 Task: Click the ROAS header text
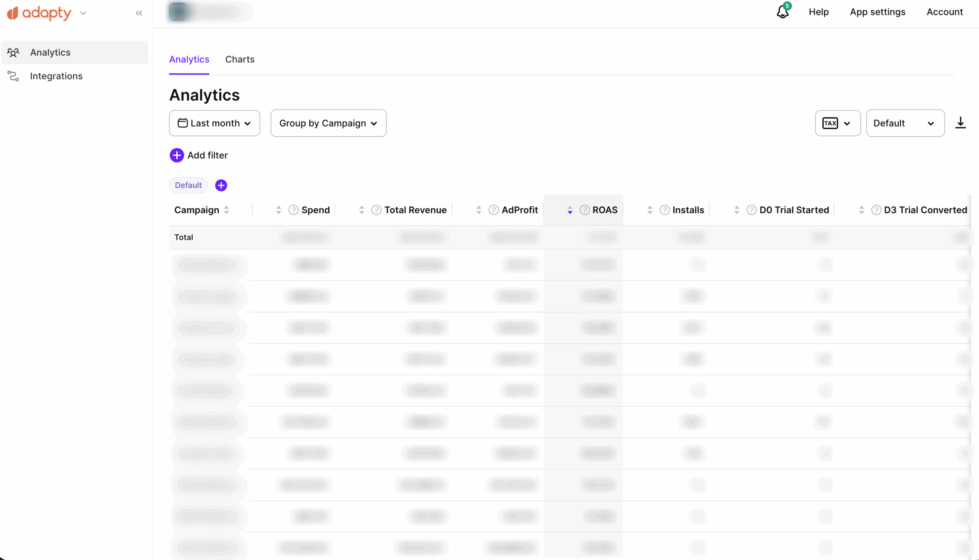(x=605, y=210)
